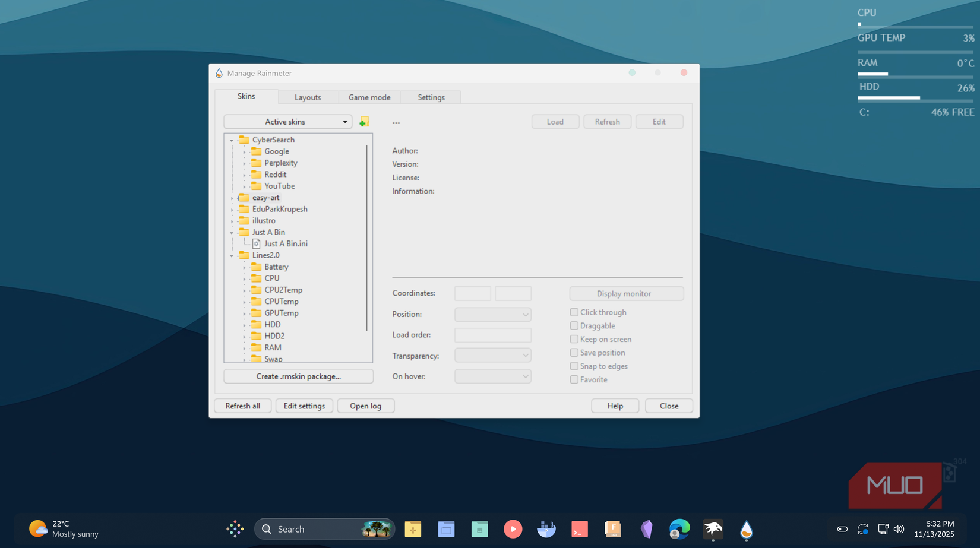
Task: Open Microsoft Edge from the taskbar
Action: point(679,529)
